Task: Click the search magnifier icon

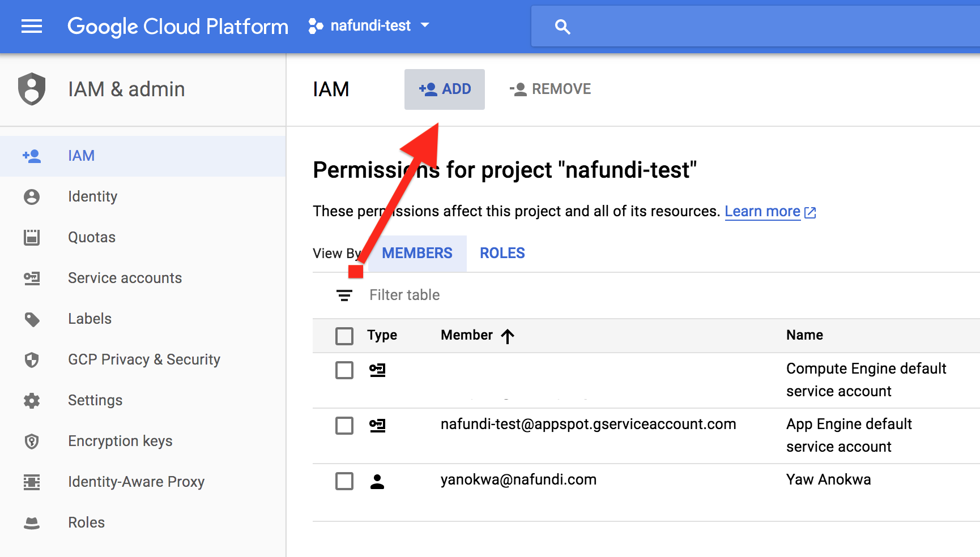Action: [x=563, y=27]
